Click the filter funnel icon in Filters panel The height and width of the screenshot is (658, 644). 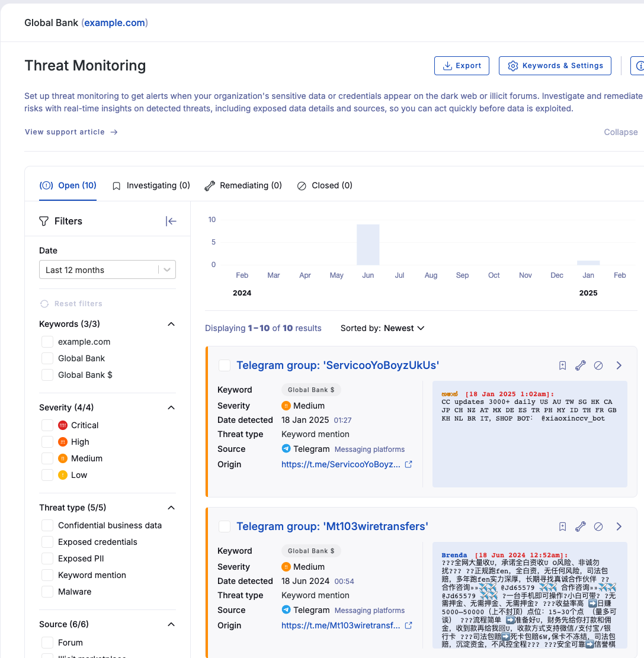click(44, 220)
